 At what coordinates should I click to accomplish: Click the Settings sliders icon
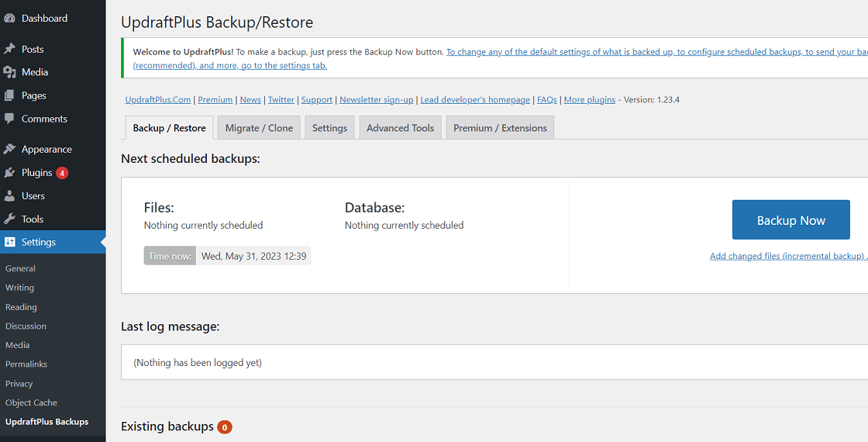click(9, 242)
